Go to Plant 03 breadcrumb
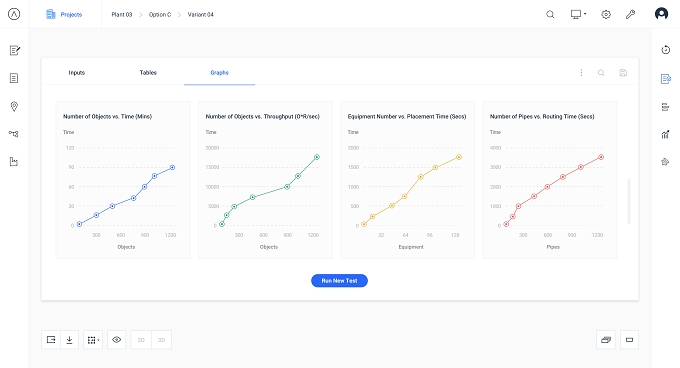The image size is (680, 368). point(121,14)
